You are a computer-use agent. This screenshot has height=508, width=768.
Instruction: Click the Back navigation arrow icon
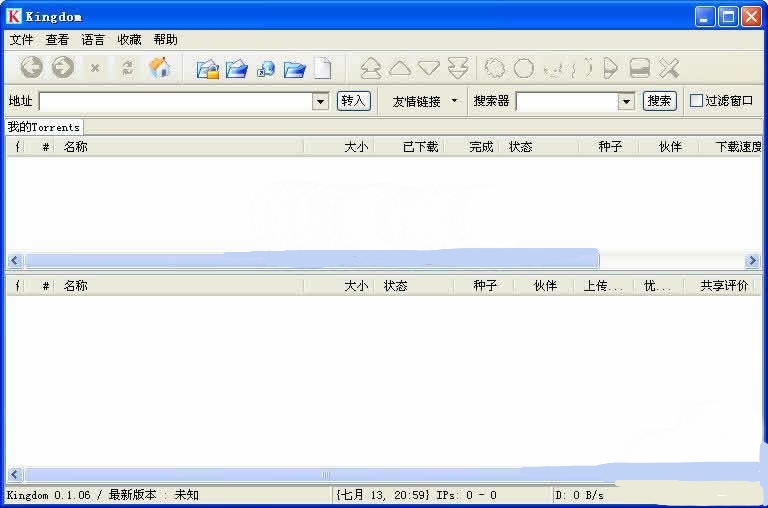pyautogui.click(x=31, y=67)
